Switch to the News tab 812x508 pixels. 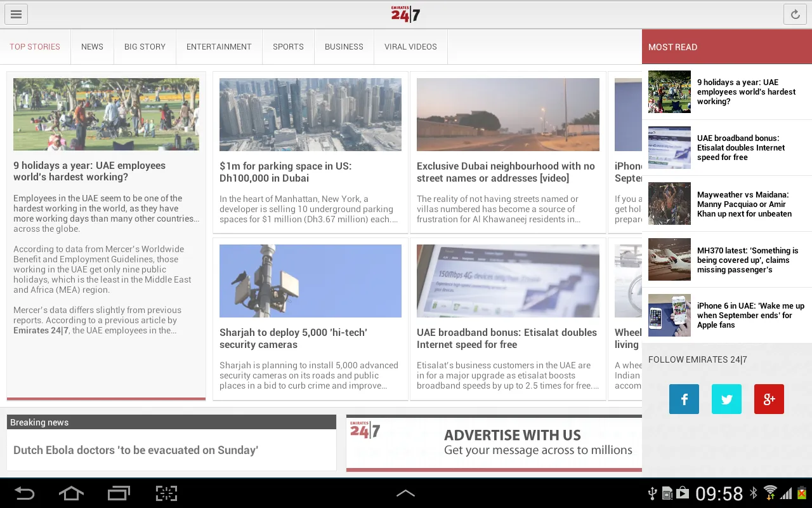click(92, 46)
